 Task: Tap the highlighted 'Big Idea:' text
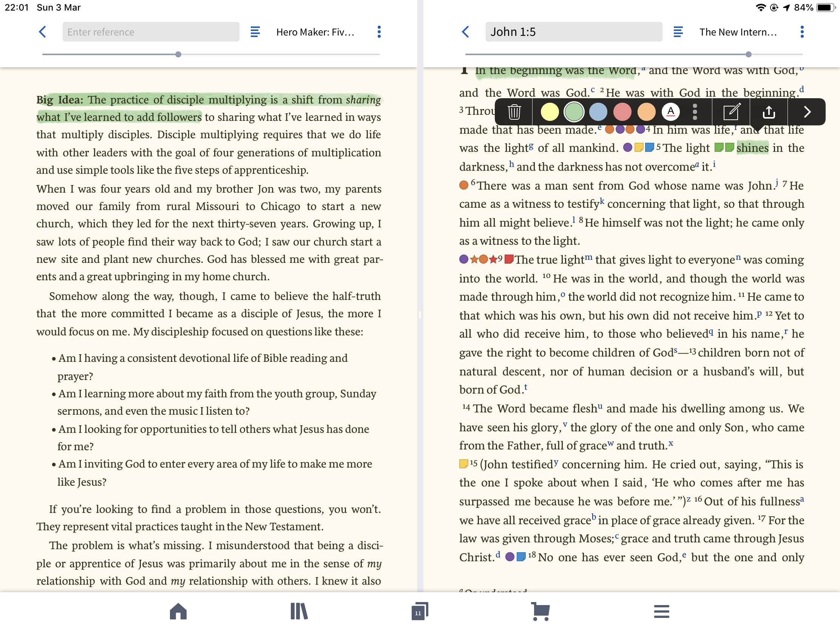[x=60, y=99]
